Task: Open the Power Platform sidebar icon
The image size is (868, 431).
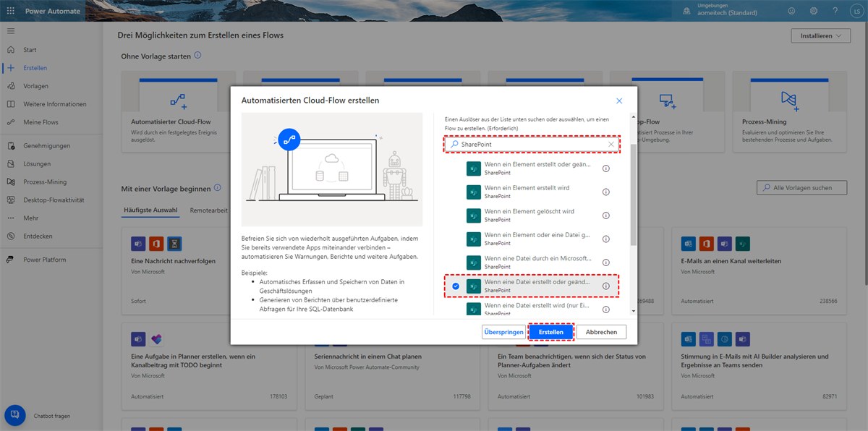Action: tap(10, 260)
